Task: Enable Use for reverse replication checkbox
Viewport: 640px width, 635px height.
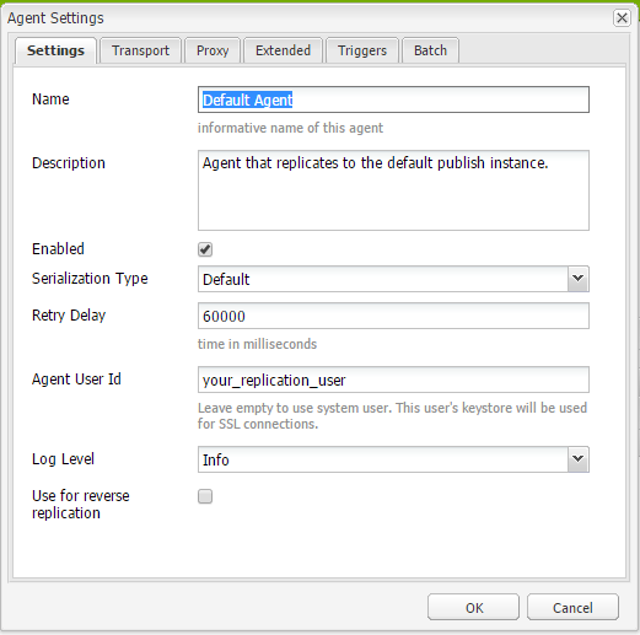Action: coord(205,497)
